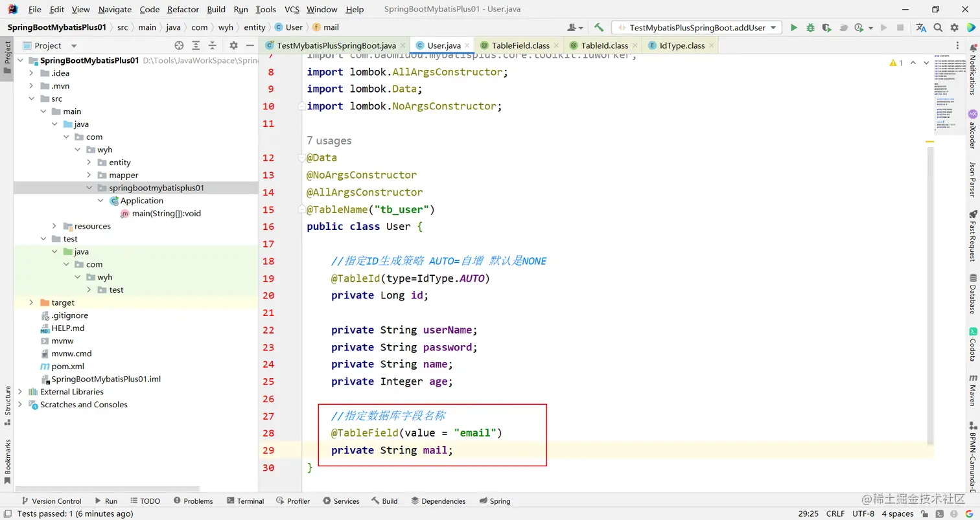Screen dimensions: 980x520
Task: Select HELP.md file in project tree
Action: pos(67,328)
